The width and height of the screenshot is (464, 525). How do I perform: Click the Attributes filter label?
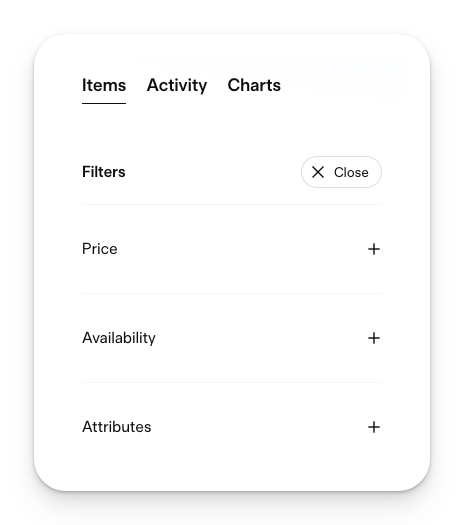point(117,427)
